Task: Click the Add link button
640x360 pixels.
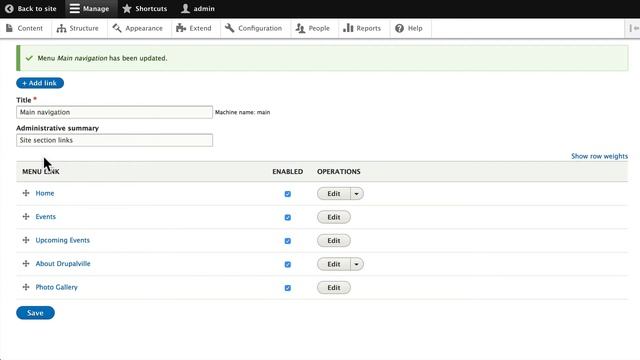Action: point(40,83)
